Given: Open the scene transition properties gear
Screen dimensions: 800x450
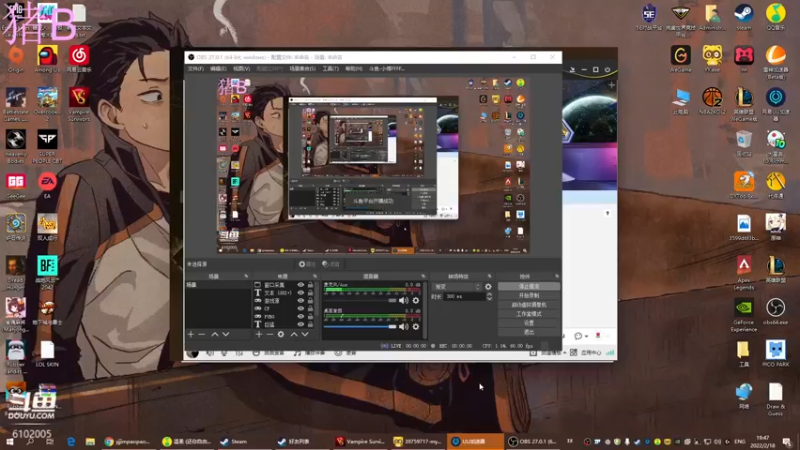Looking at the screenshot, I should 488,287.
